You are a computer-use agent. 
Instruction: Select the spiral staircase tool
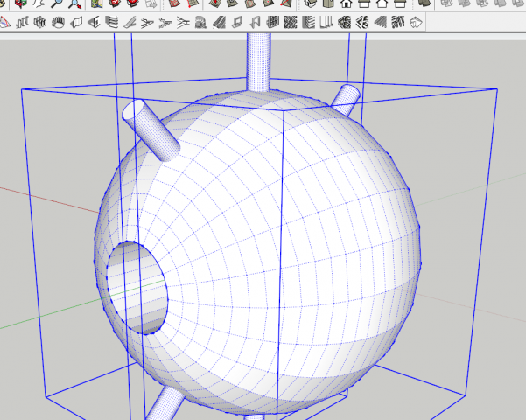(200, 23)
